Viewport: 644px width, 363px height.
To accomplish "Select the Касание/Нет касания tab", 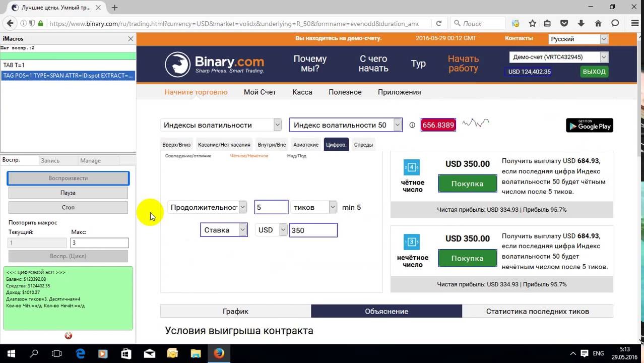I will coord(224,145).
